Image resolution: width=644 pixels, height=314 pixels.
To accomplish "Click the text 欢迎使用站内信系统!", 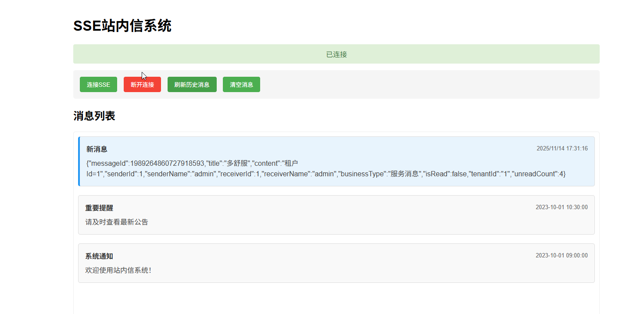I will tap(118, 270).
